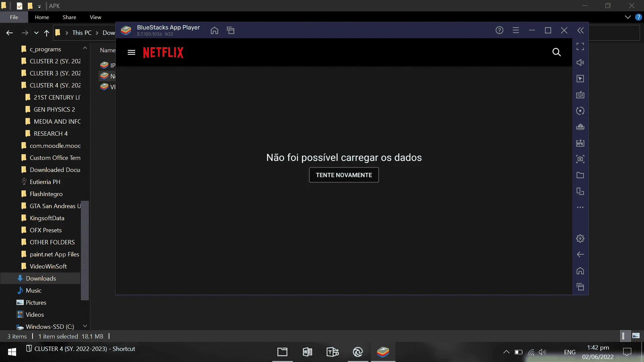This screenshot has height=362, width=644.
Task: Switch Explorer to large icons view
Action: coord(636,336)
